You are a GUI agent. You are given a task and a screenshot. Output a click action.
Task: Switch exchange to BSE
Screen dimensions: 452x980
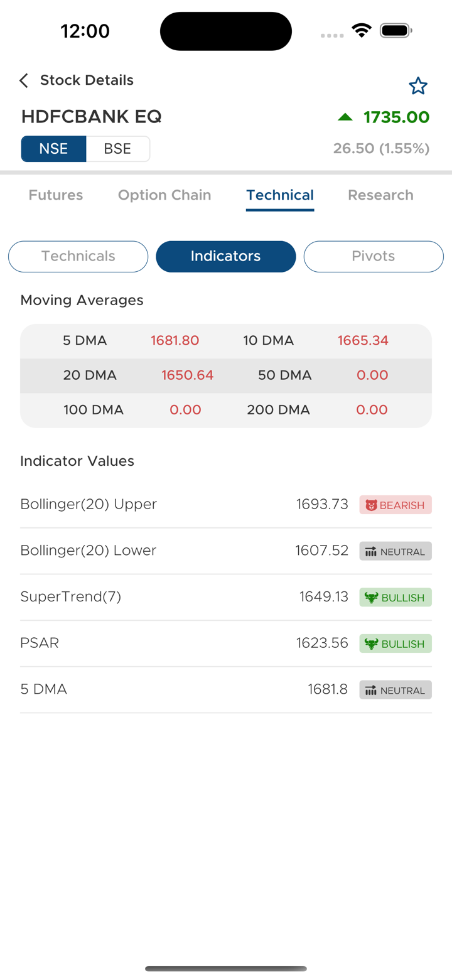(x=118, y=149)
